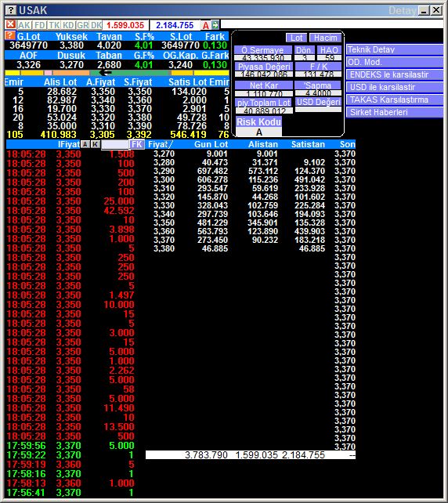Switch to the Lot tab
This screenshot has height=503, width=448.
296,38
